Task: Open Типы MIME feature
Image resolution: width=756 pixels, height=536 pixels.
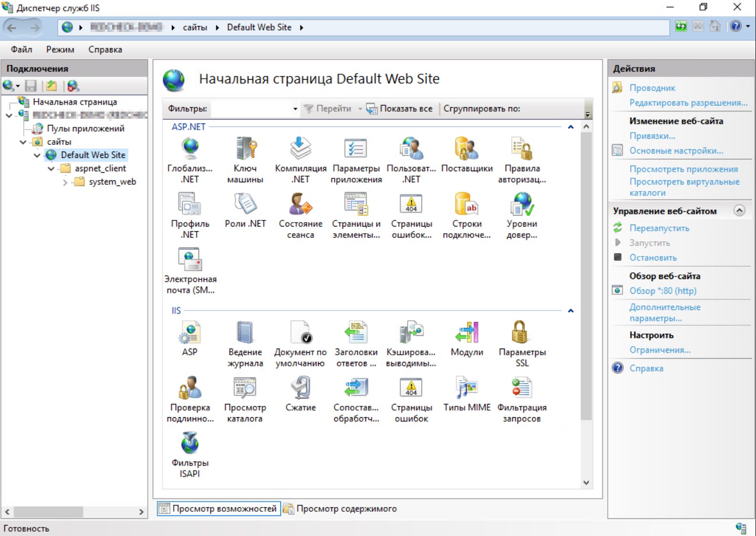Action: pyautogui.click(x=467, y=393)
